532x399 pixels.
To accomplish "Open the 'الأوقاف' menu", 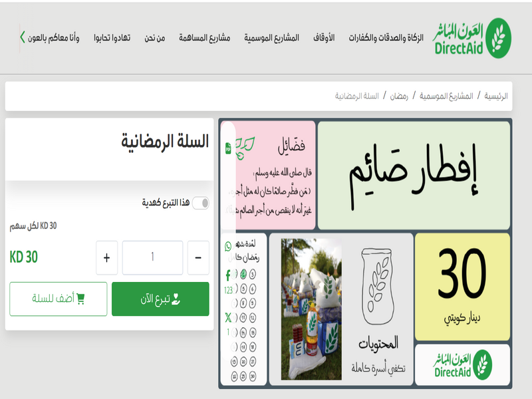I will (x=324, y=38).
